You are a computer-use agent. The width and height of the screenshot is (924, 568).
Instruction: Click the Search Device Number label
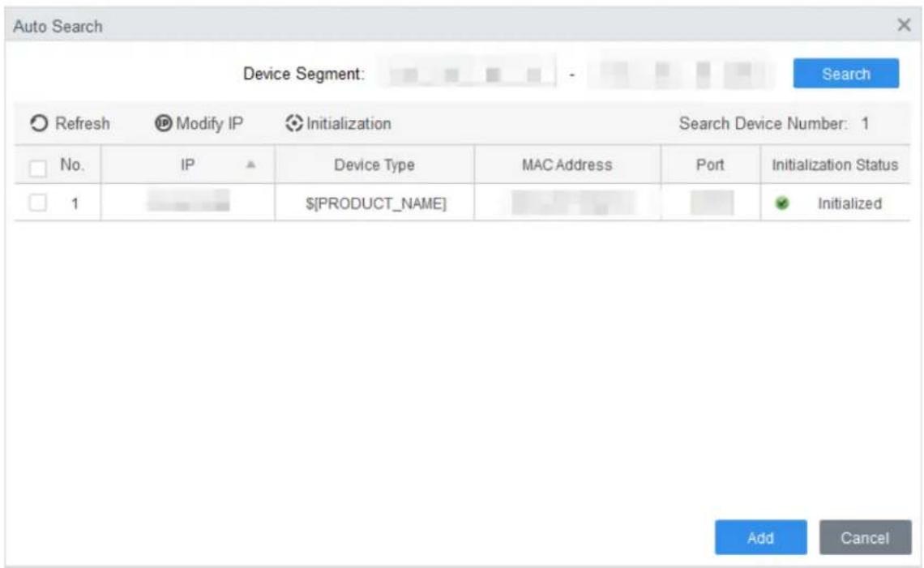764,123
